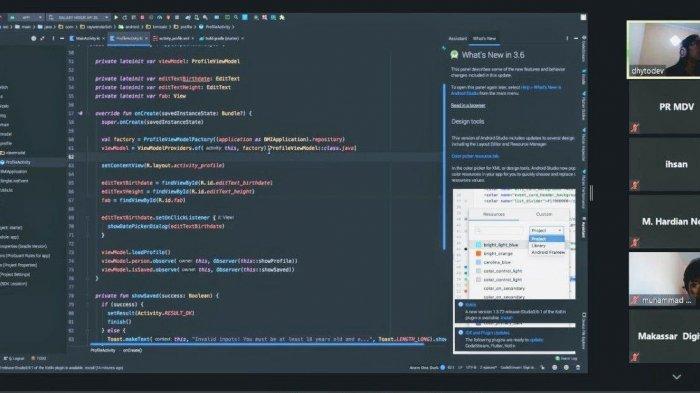
Task: Open Assistant panel options (three dots)
Action: pyautogui.click(x=567, y=38)
